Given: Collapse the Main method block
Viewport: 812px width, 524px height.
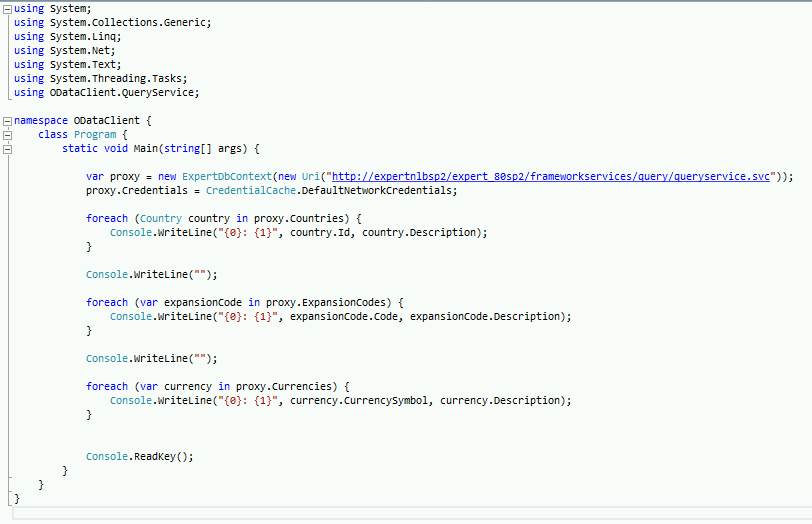Looking at the screenshot, I should [8, 148].
